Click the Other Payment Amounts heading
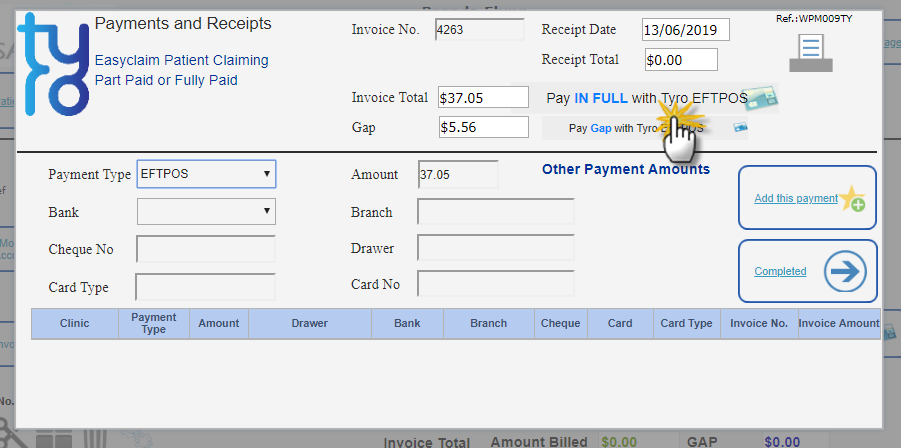The width and height of the screenshot is (901, 448). click(626, 169)
